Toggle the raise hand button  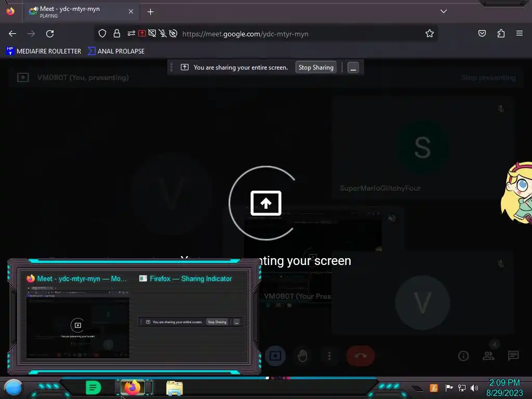pyautogui.click(x=302, y=356)
